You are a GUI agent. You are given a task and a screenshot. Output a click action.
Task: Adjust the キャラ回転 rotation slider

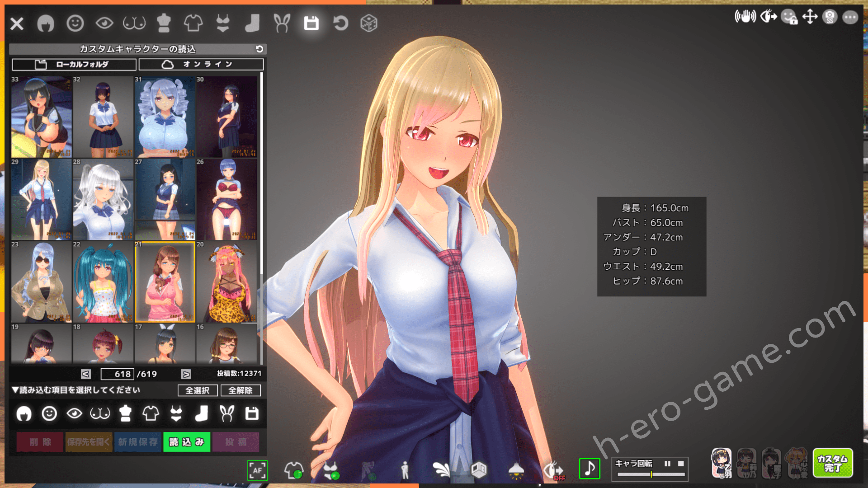[x=651, y=474]
